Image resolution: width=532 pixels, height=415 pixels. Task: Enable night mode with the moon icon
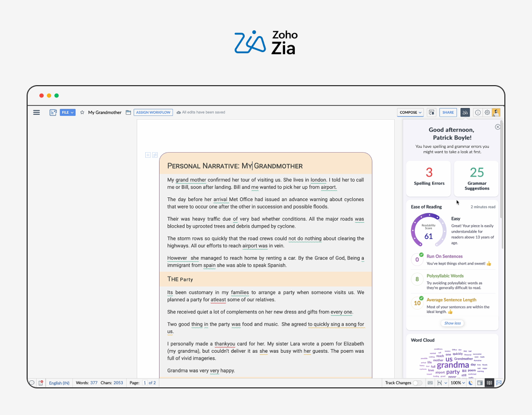coord(471,383)
